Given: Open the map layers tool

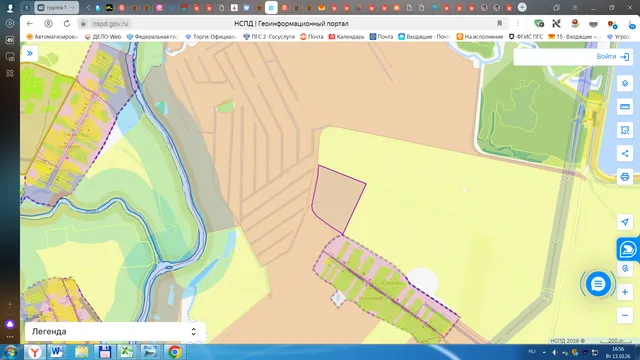Looking at the screenshot, I should point(624,84).
